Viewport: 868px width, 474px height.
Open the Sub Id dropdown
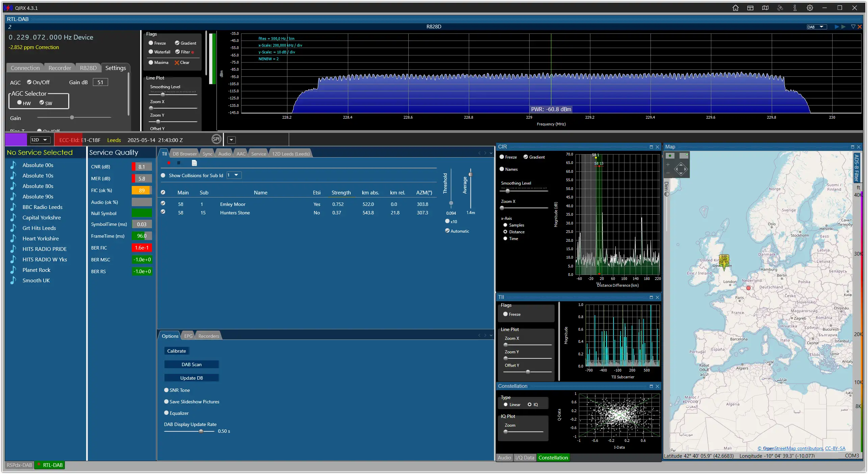(234, 175)
